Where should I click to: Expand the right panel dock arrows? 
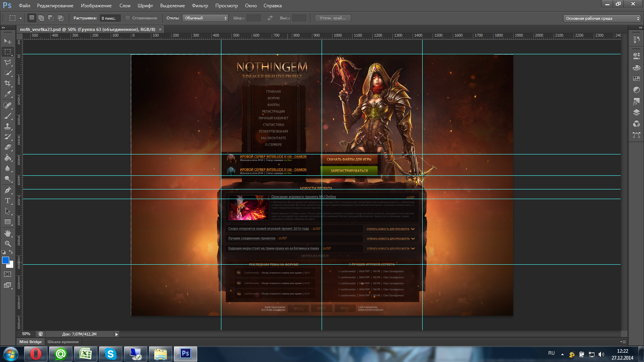click(x=641, y=28)
